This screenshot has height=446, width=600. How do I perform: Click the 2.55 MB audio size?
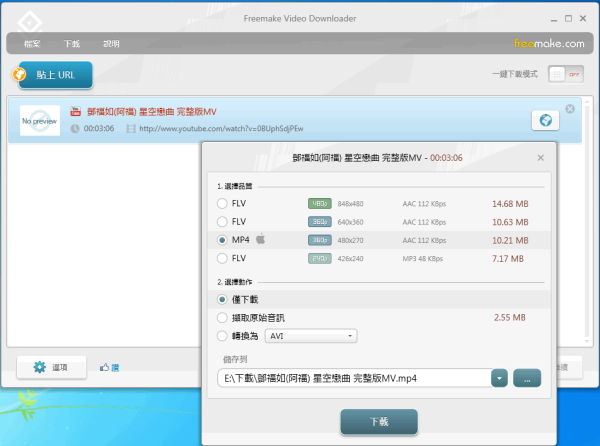pyautogui.click(x=510, y=317)
